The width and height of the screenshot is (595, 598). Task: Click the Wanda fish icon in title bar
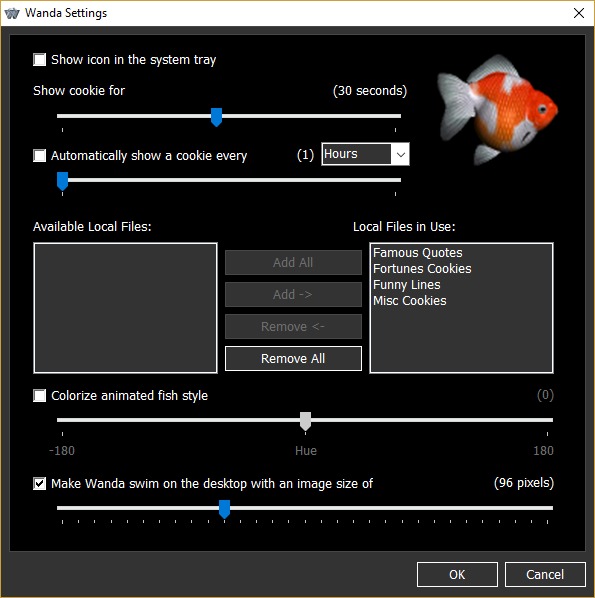pos(12,13)
